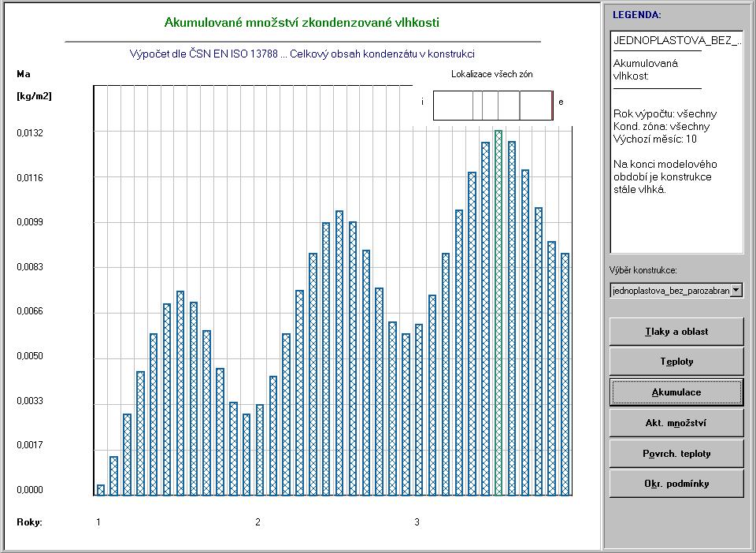The width and height of the screenshot is (756, 553).
Task: Click the 0,0033 axis value
Action: [x=30, y=401]
